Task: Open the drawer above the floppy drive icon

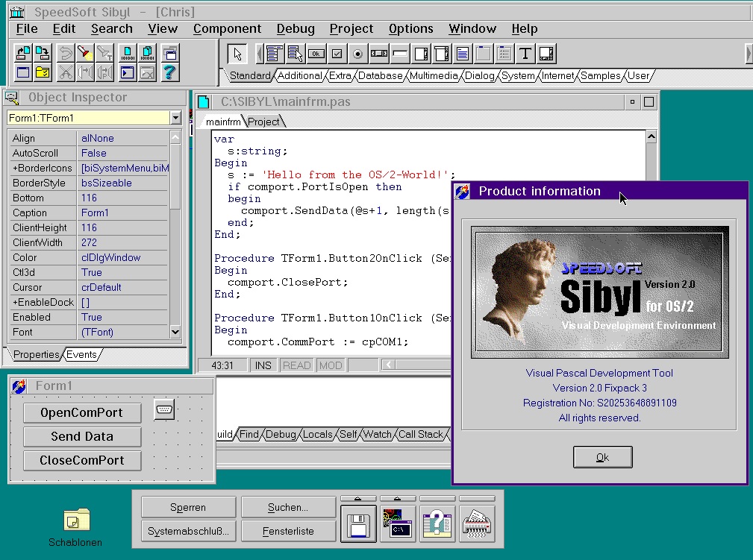Action: 357,499
